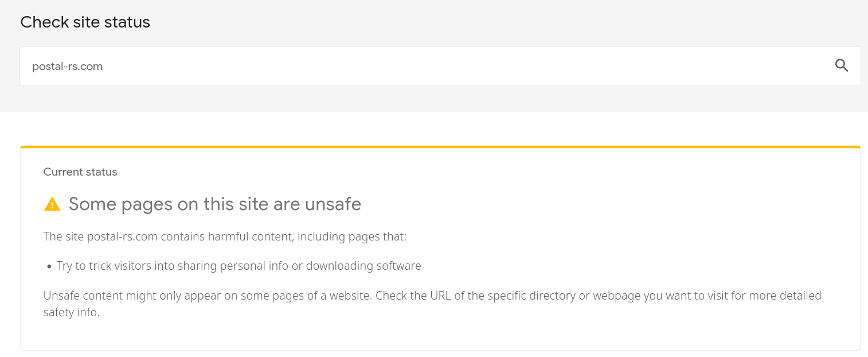Click the 'Try to trick visitors' list item
868x357 pixels.
coord(239,266)
